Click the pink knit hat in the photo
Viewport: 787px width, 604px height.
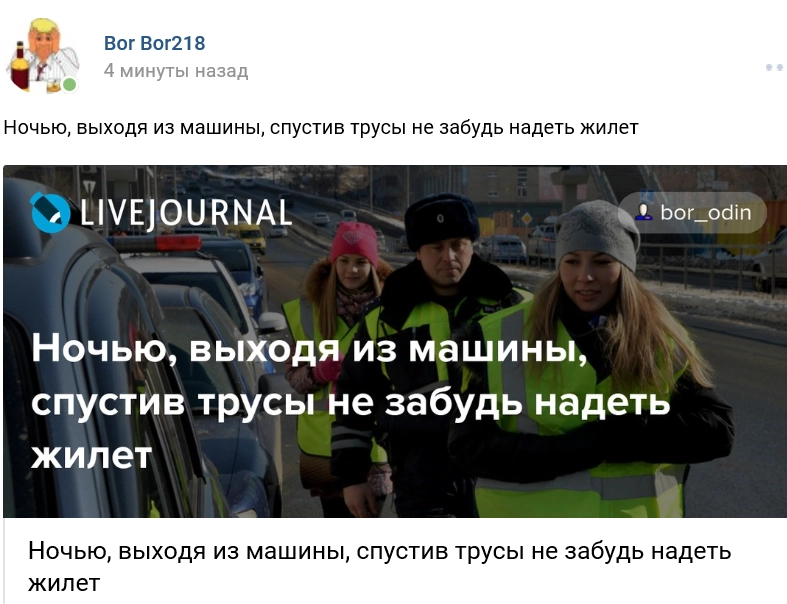354,244
